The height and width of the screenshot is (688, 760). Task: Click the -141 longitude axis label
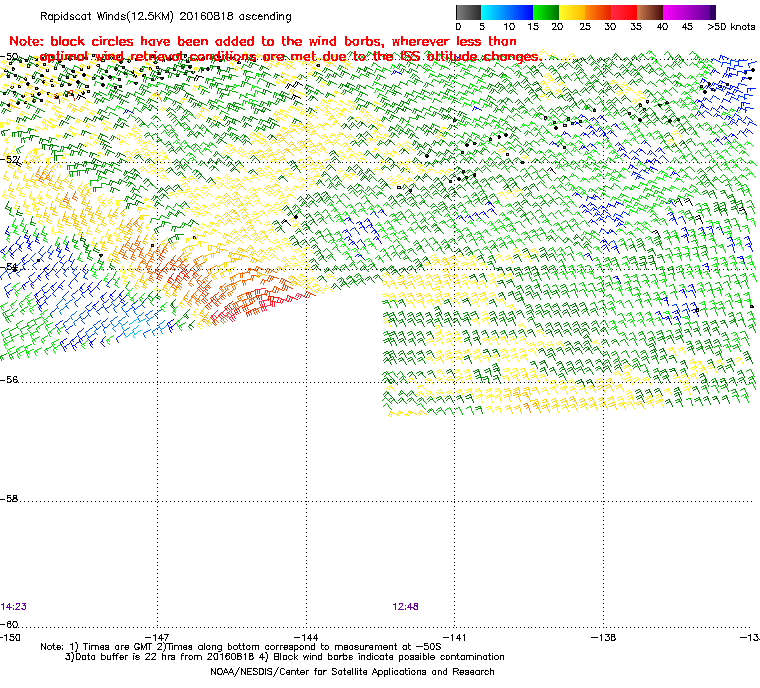pos(455,637)
